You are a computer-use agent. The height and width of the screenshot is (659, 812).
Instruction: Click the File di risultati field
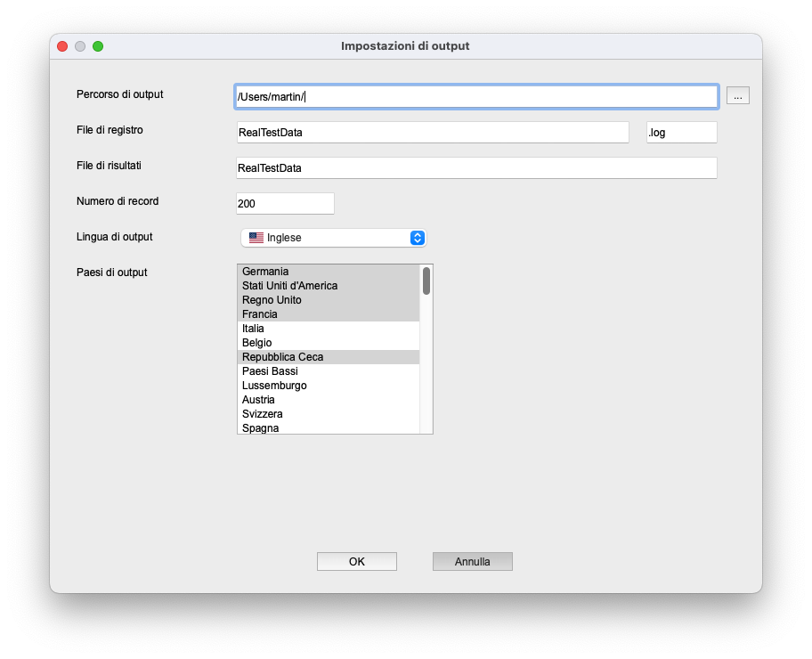(x=476, y=168)
